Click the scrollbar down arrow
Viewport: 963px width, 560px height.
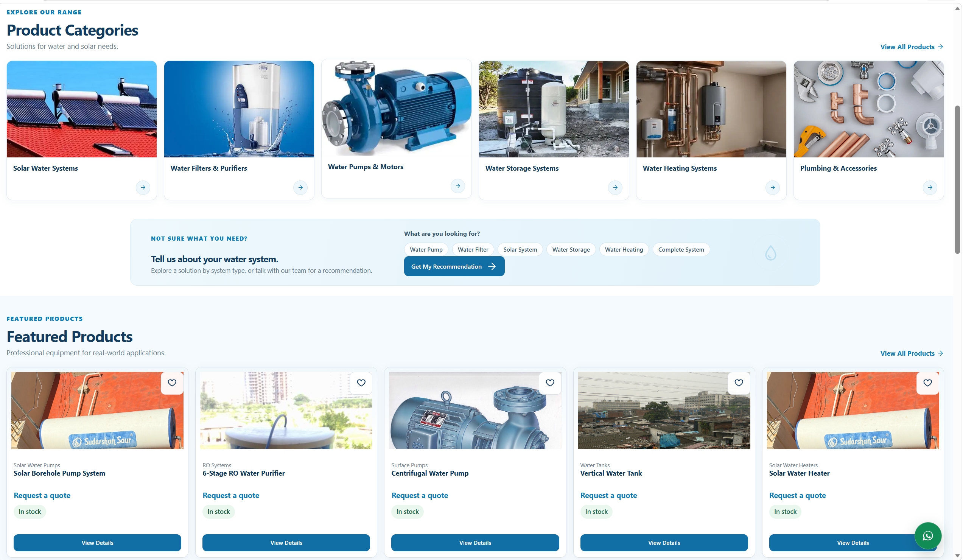[957, 556]
